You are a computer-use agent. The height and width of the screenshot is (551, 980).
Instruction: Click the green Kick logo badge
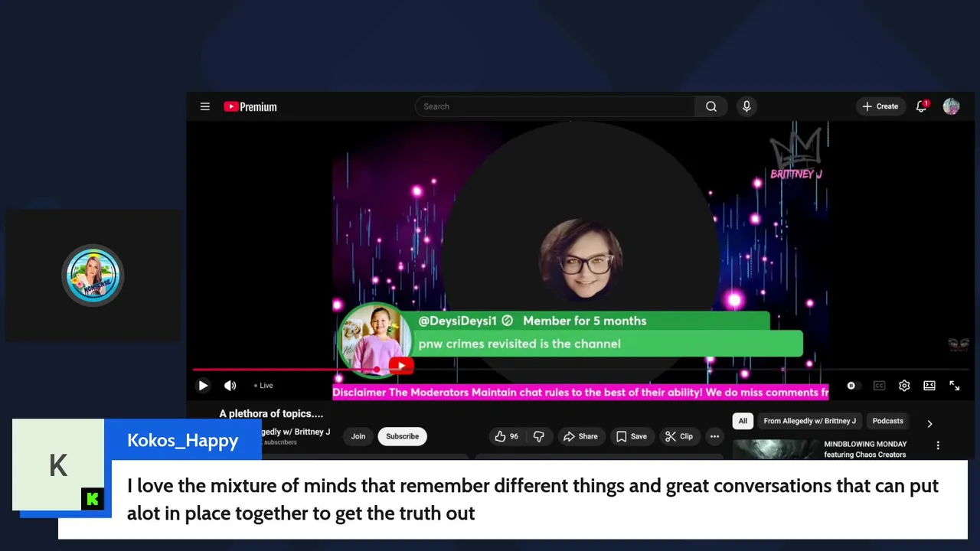92,499
